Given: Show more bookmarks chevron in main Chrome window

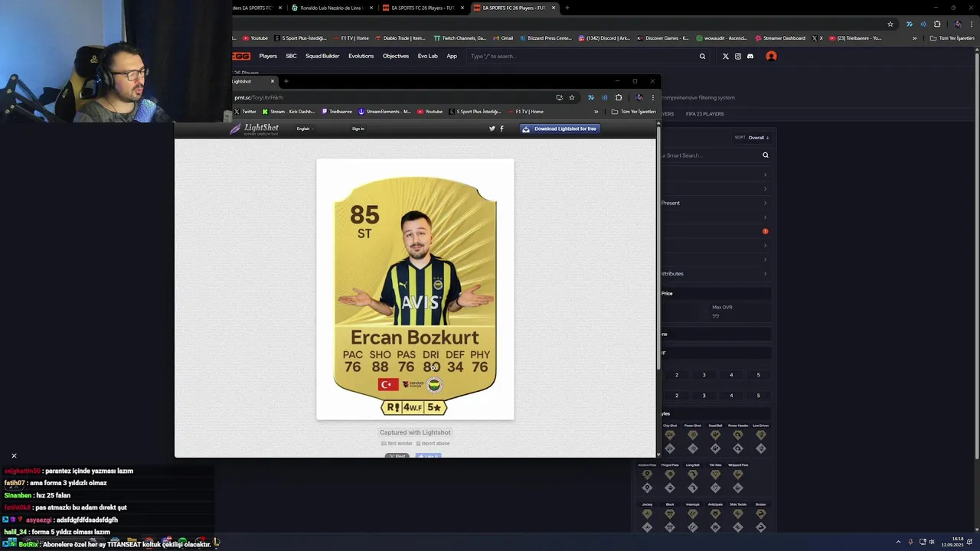Looking at the screenshot, I should click(x=914, y=38).
